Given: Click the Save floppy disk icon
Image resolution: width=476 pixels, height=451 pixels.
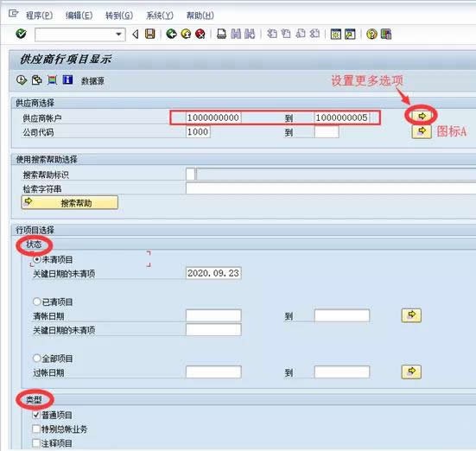Looking at the screenshot, I should coord(149,34).
